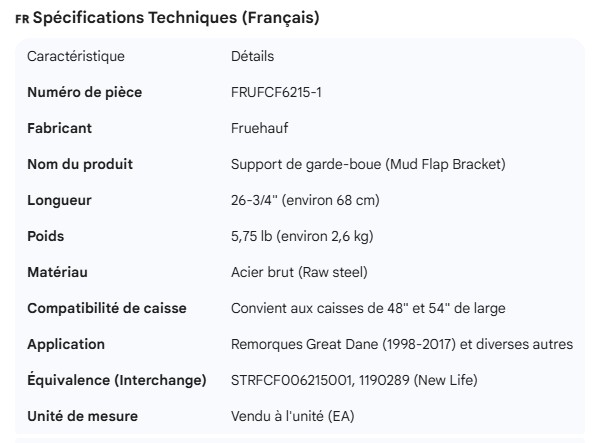The image size is (600, 443).
Task: Click the 'Remorques Great Dane (1998-2017)' text
Action: coord(340,344)
